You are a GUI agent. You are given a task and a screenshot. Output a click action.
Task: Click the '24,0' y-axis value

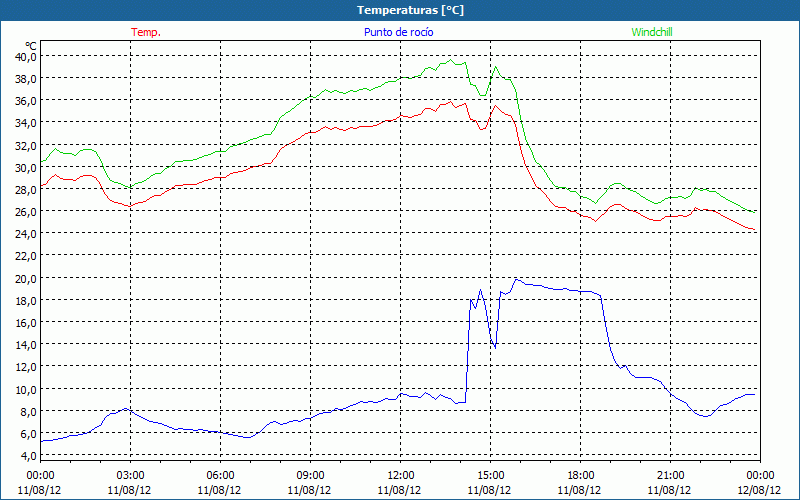[x=26, y=234]
